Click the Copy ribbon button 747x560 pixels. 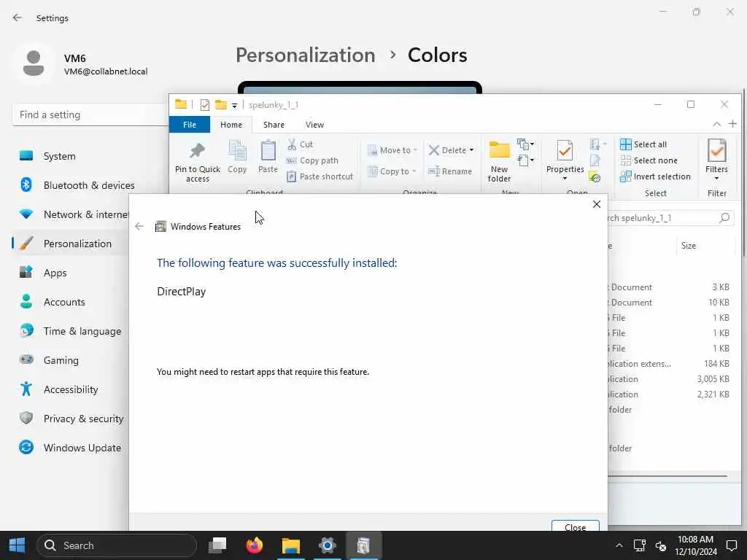[237, 157]
